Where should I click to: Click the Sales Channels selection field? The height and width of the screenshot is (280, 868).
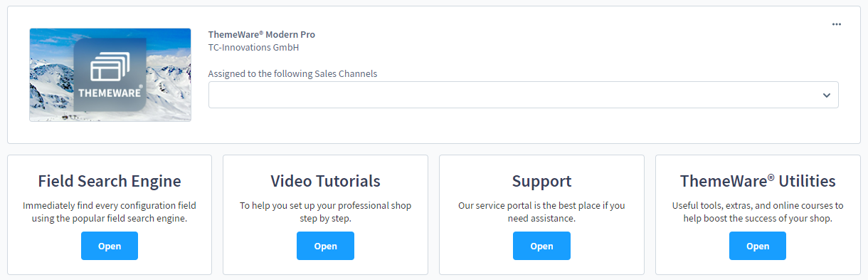pyautogui.click(x=523, y=95)
